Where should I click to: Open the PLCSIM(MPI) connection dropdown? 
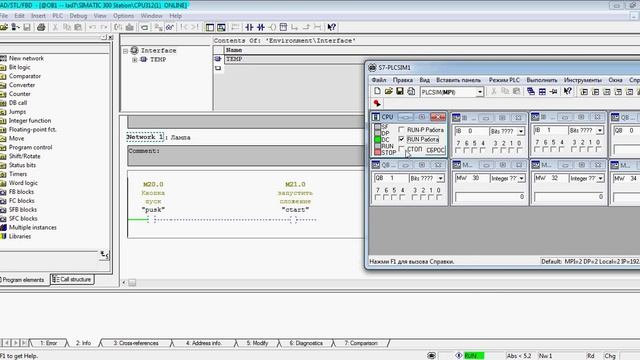(x=480, y=92)
